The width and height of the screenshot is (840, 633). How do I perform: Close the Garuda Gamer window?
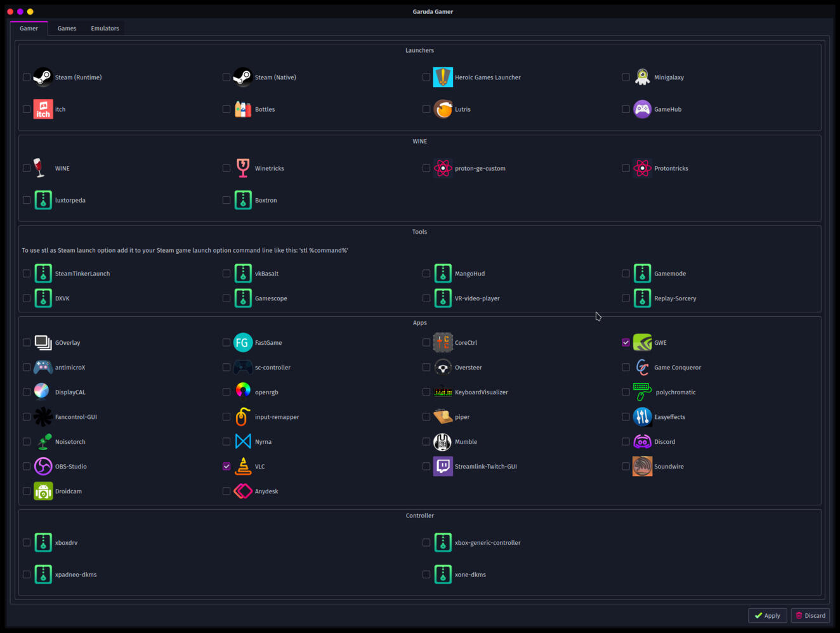[x=10, y=11]
